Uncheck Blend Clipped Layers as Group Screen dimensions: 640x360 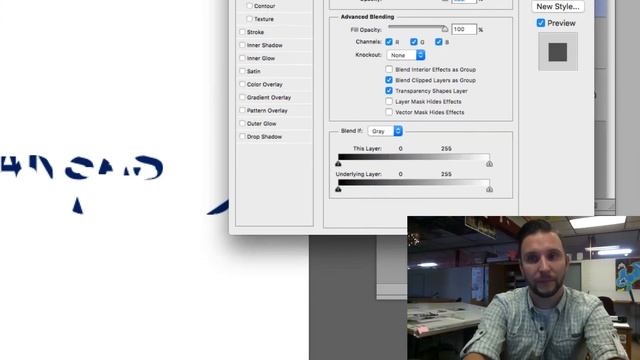[x=389, y=80]
